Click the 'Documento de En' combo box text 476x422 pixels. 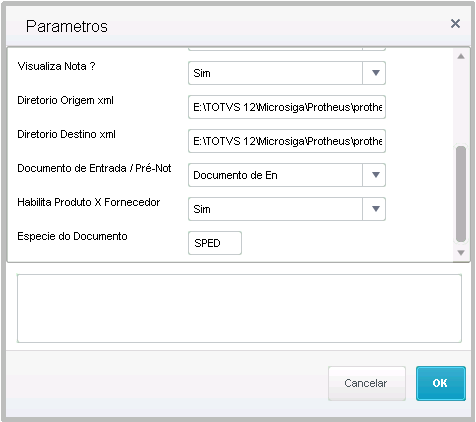coord(235,175)
